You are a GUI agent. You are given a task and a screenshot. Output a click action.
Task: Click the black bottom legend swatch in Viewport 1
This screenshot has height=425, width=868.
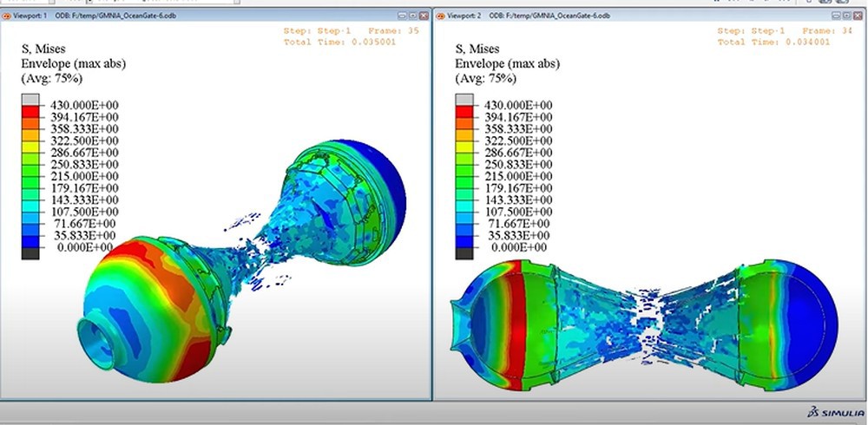point(30,252)
